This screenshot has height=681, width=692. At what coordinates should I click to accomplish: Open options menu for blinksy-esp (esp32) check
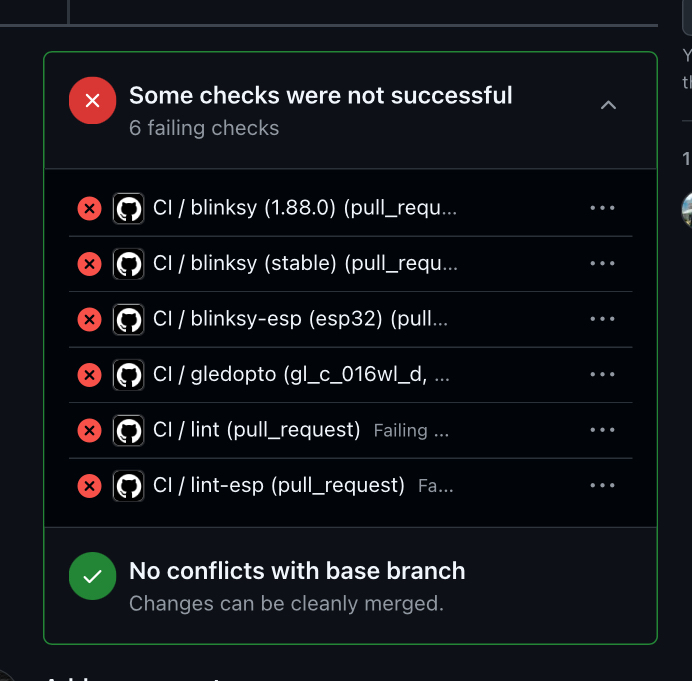point(602,319)
